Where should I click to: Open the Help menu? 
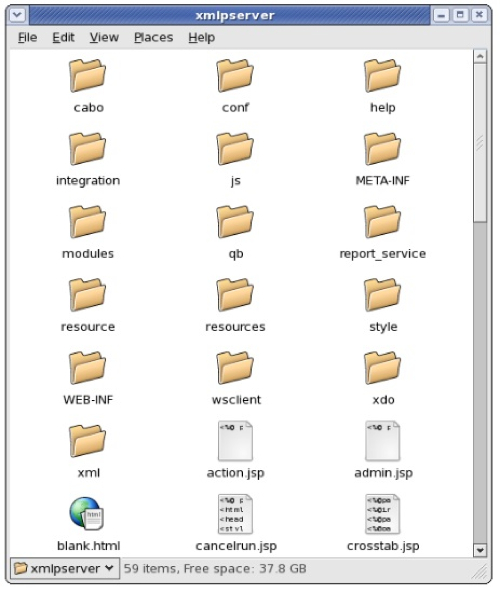pos(202,37)
